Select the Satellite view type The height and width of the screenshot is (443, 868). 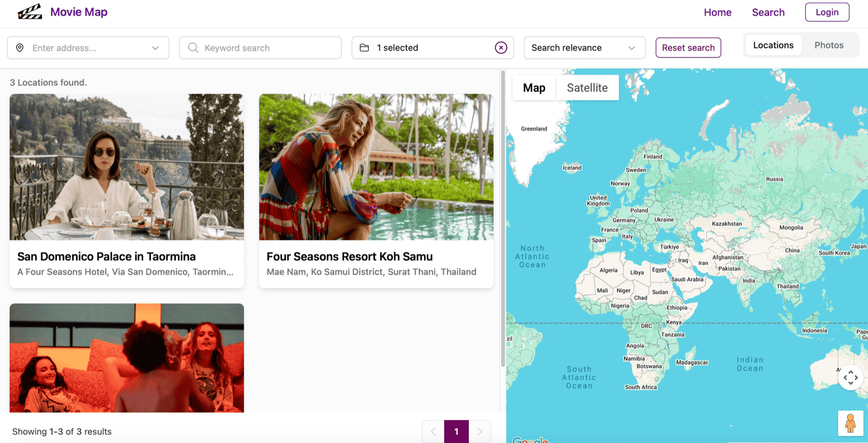(x=588, y=87)
